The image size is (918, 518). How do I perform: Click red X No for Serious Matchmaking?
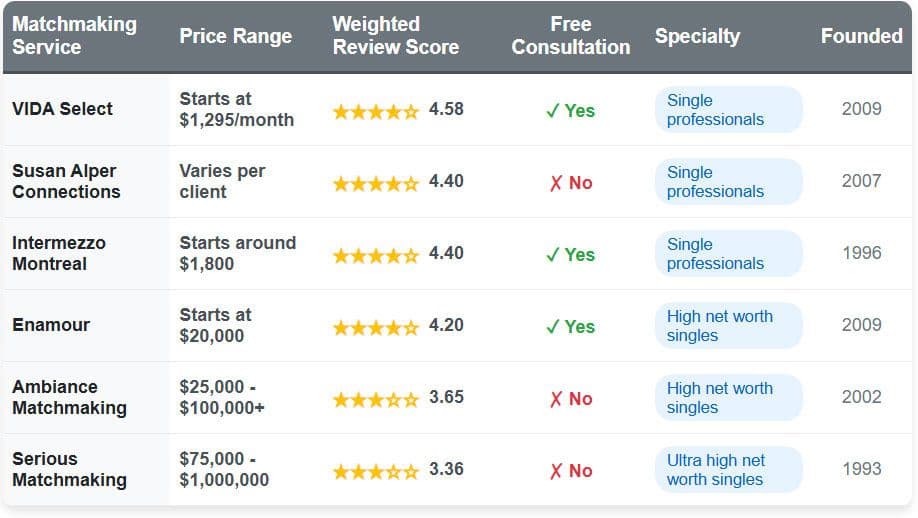[570, 471]
